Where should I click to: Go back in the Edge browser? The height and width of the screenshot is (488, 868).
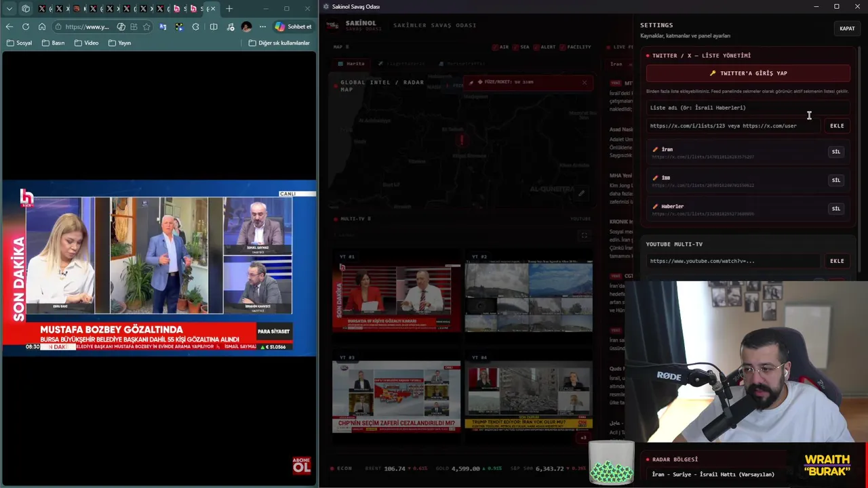[x=9, y=26]
